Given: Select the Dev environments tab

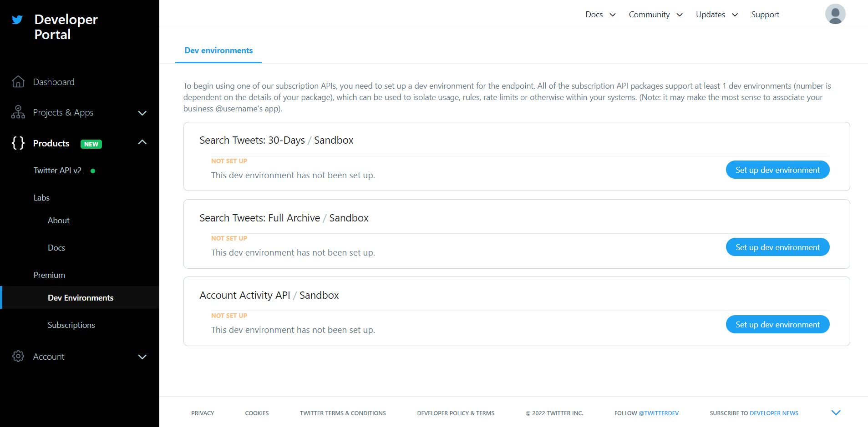Looking at the screenshot, I should pos(218,50).
